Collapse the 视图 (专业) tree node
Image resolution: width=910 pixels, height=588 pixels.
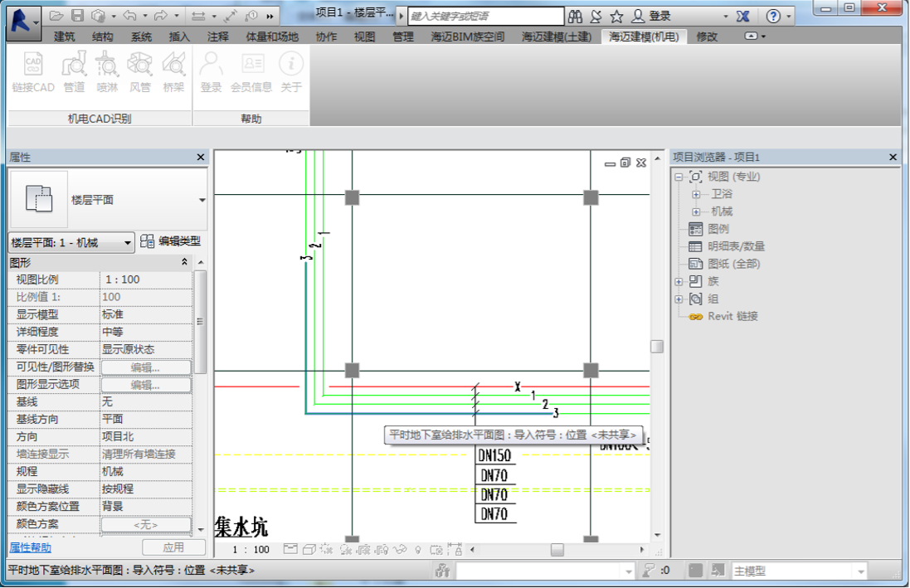(679, 177)
